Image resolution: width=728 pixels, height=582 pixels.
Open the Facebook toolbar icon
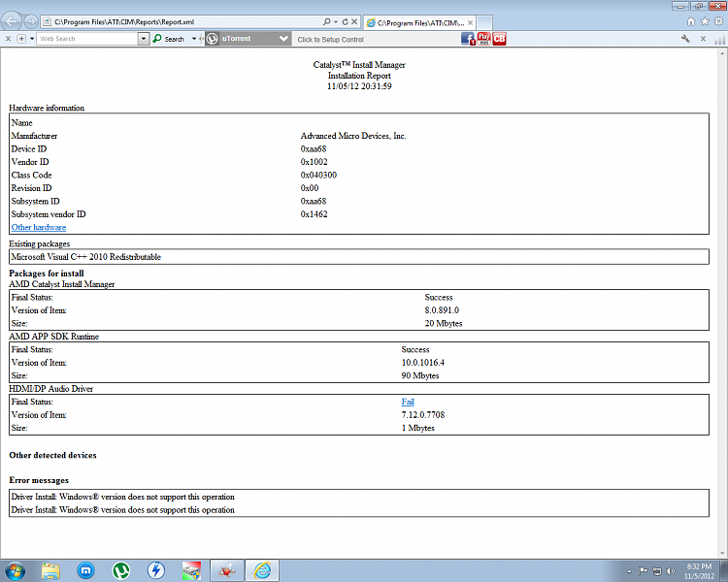click(468, 39)
